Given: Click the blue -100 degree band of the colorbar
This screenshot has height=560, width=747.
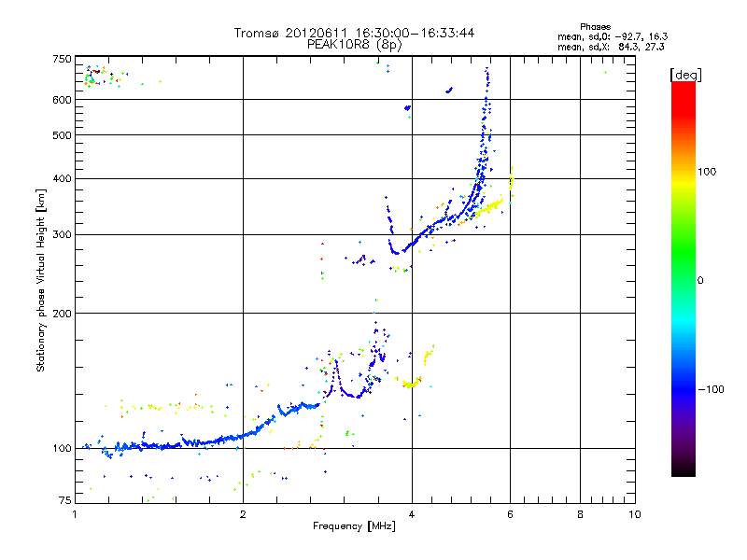Looking at the screenshot, I should [x=684, y=388].
